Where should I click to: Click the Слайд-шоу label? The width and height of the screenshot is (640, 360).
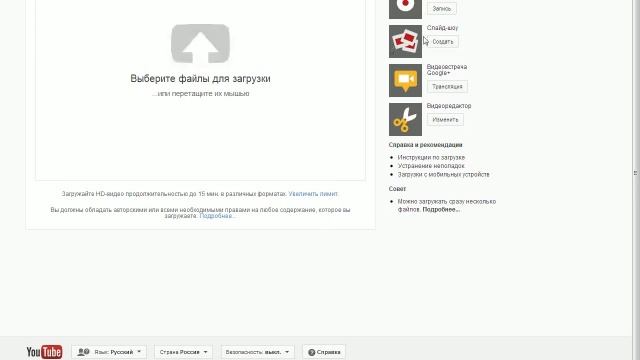point(442,28)
